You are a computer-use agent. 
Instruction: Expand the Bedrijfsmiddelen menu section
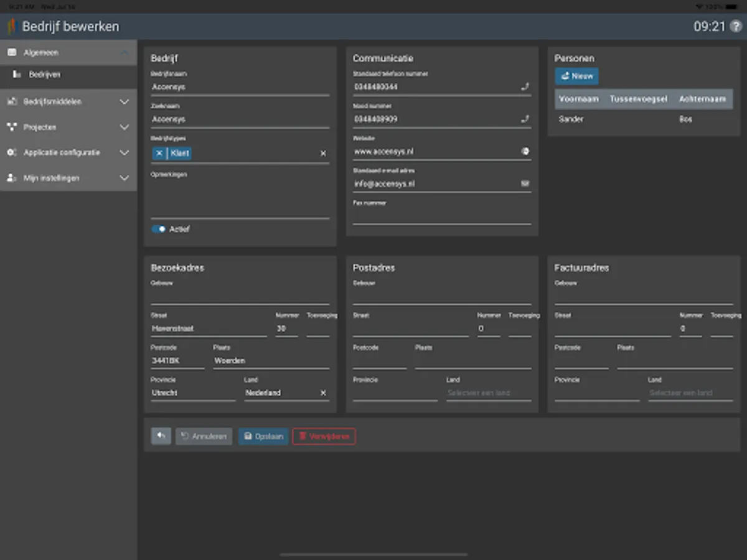[x=68, y=101]
